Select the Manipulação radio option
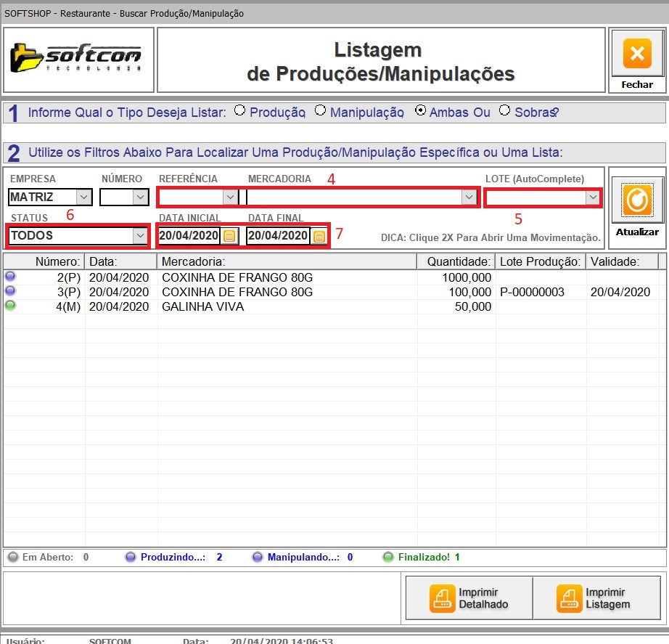Viewport: 669px width, 644px height. click(320, 111)
